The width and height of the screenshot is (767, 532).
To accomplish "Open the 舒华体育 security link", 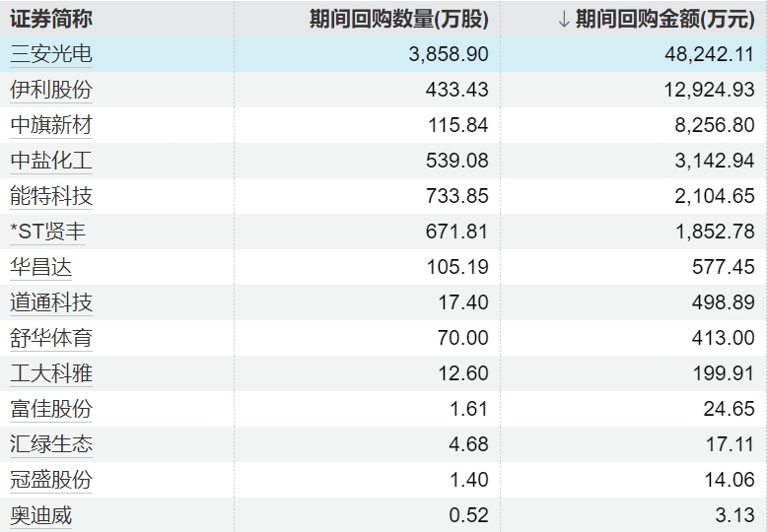I will pos(51,338).
